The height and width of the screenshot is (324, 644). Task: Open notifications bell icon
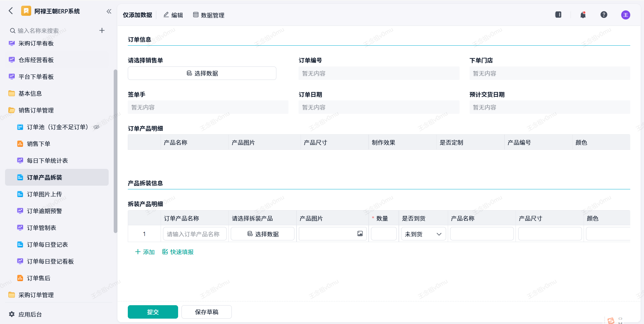point(583,15)
